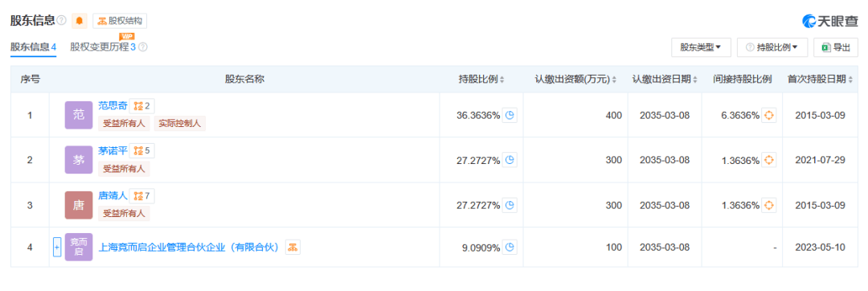Open the 股东类型 dropdown filter
Viewport: 868px width, 291px height.
pos(701,47)
